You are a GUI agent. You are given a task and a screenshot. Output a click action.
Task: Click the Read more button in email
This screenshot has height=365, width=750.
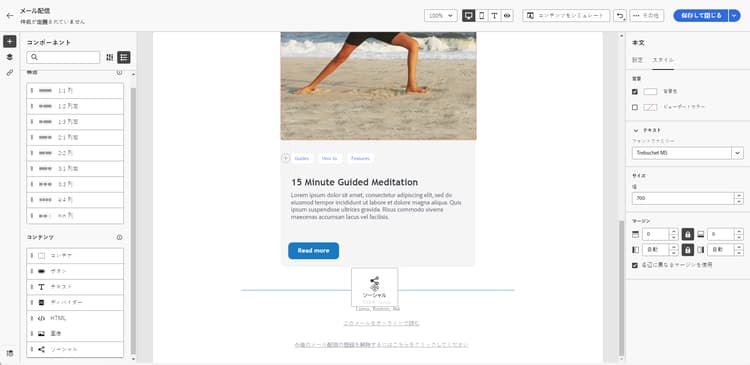point(313,251)
